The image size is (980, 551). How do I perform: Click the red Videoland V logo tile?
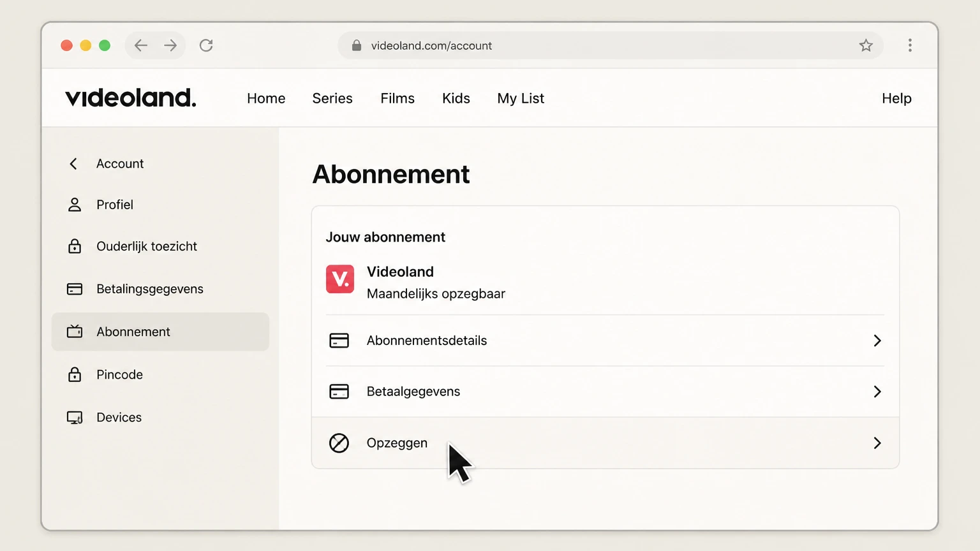click(340, 279)
